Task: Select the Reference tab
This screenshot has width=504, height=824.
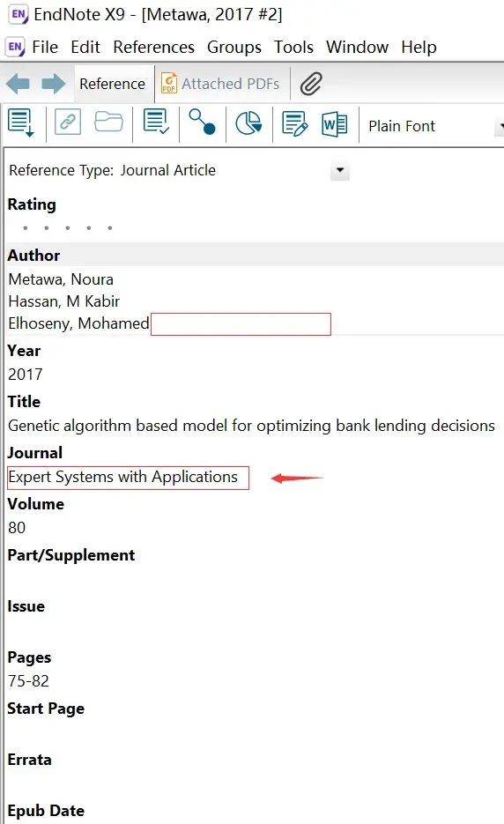Action: (113, 84)
